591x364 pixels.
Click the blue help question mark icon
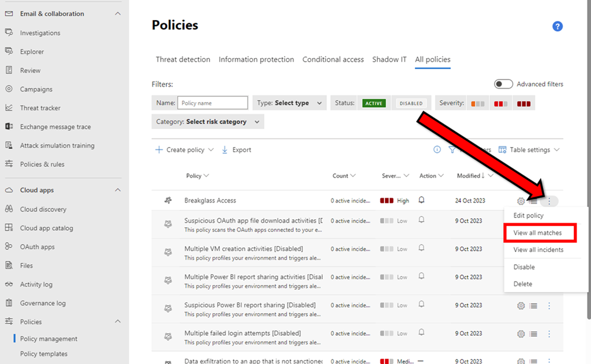tap(557, 26)
